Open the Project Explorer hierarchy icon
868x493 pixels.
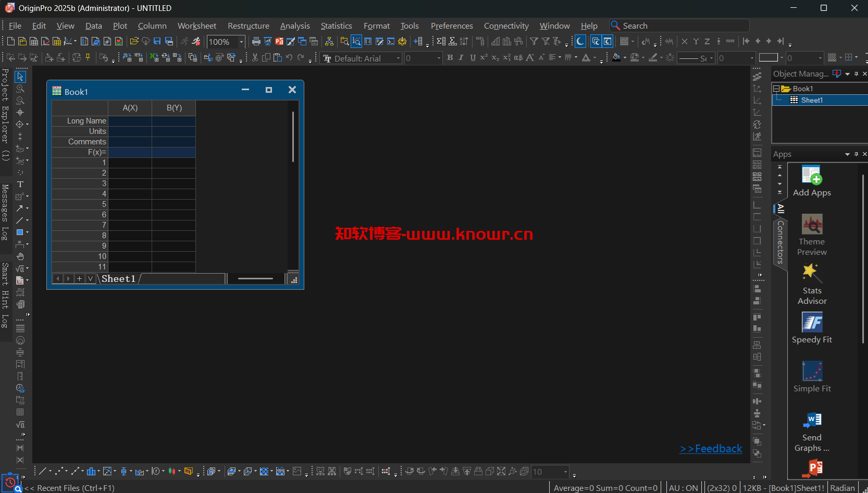(329, 41)
